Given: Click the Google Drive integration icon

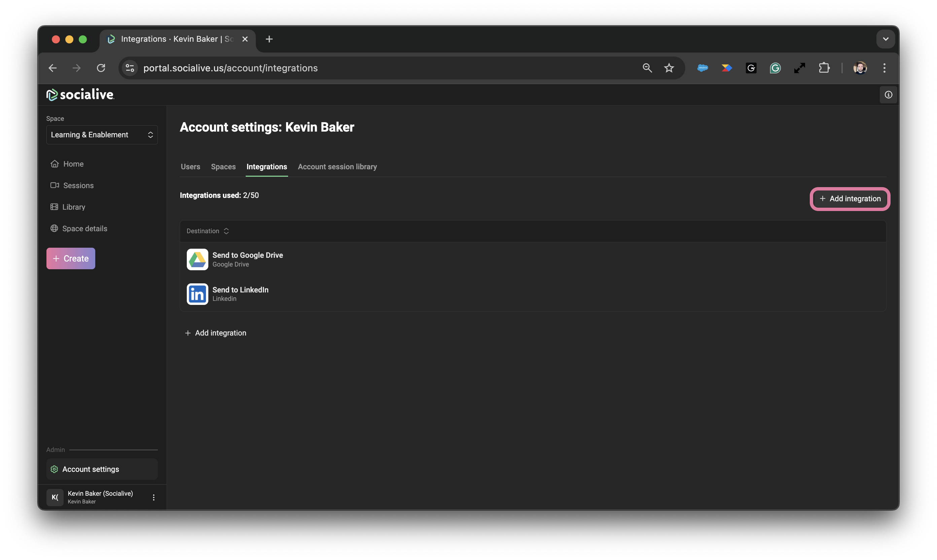Looking at the screenshot, I should [x=197, y=259].
